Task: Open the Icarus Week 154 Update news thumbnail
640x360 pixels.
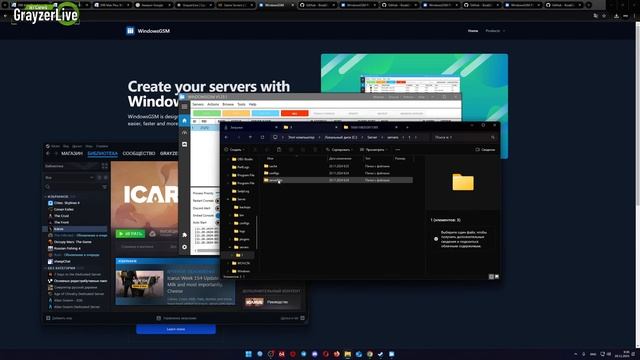Action: click(140, 284)
